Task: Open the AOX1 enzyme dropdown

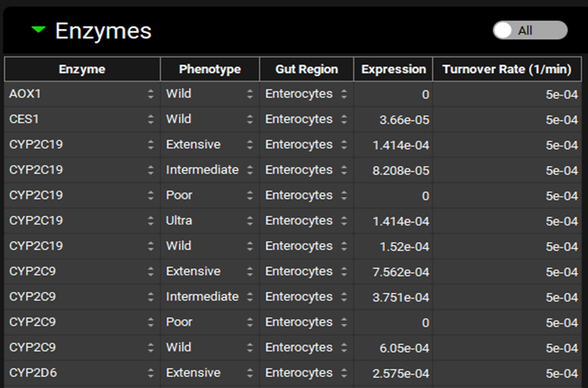Action: point(151,94)
